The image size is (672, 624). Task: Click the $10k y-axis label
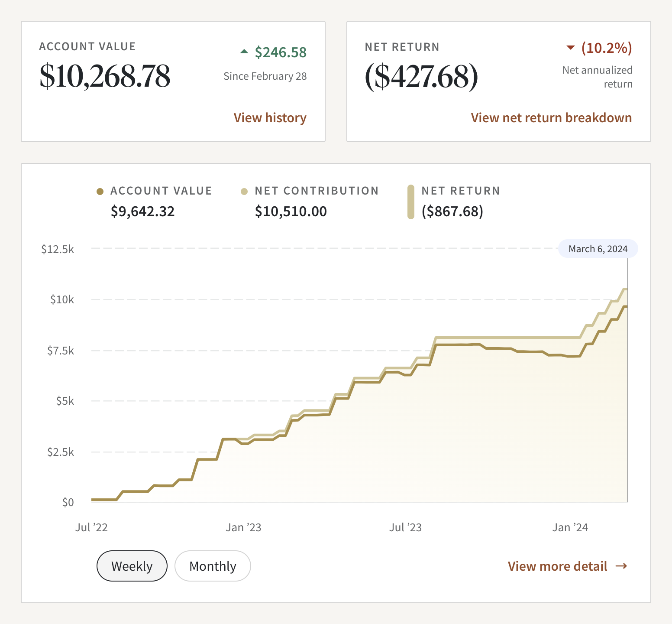tap(62, 299)
